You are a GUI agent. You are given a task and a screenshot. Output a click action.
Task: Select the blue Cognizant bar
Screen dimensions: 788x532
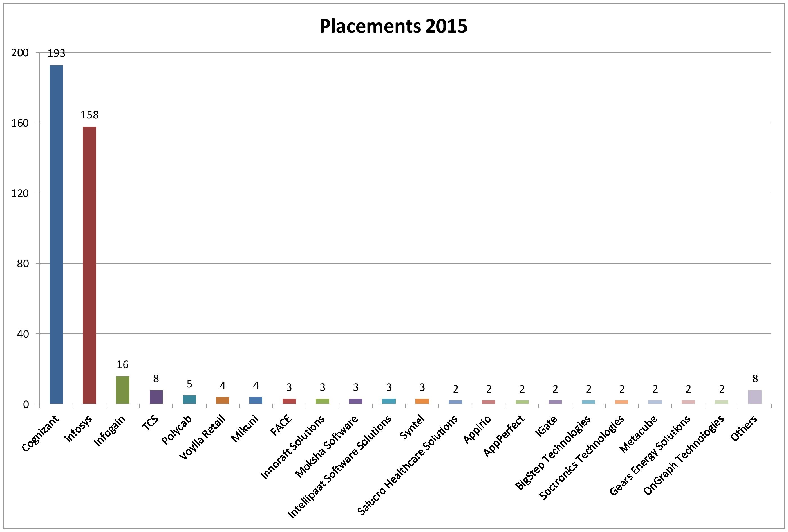click(x=56, y=235)
